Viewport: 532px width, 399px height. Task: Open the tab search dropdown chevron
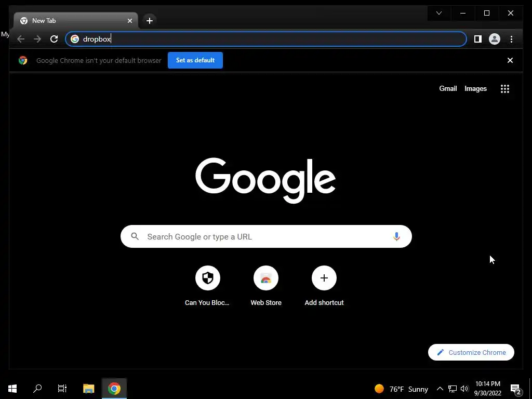[x=438, y=13]
